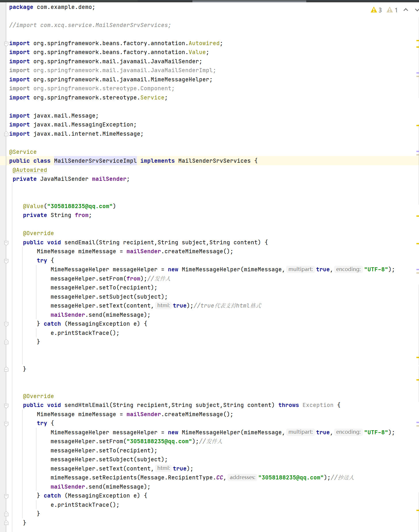Click the Value annotation import line

(109, 52)
